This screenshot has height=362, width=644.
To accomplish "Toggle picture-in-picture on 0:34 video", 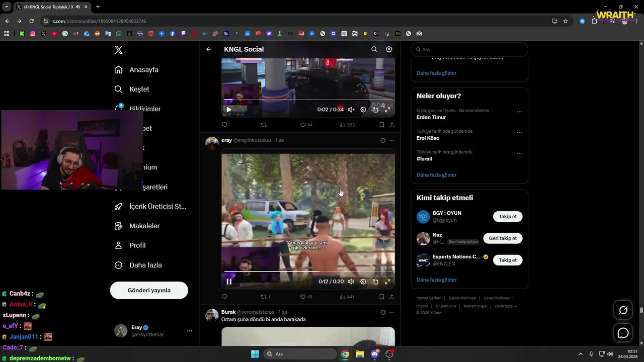I will [x=375, y=110].
